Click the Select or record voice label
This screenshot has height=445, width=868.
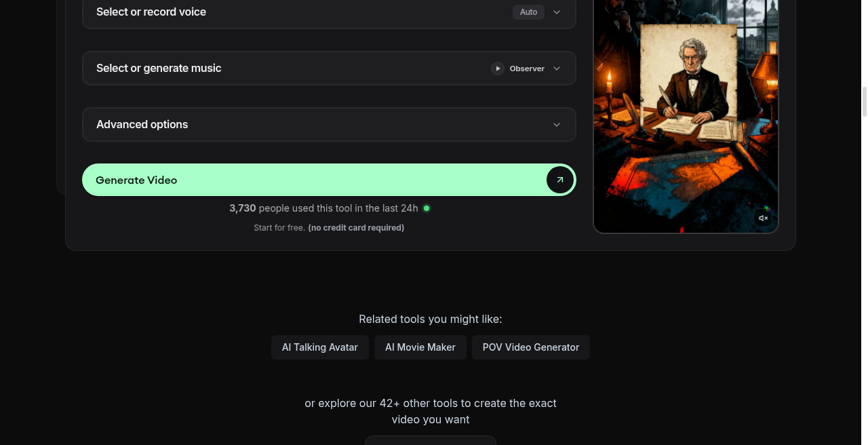(x=151, y=12)
